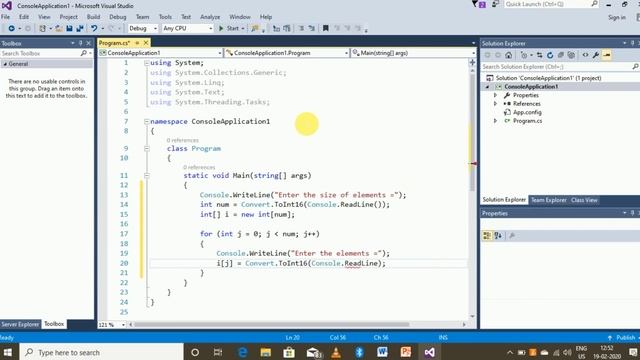Collapse the using directives block

coord(147,63)
